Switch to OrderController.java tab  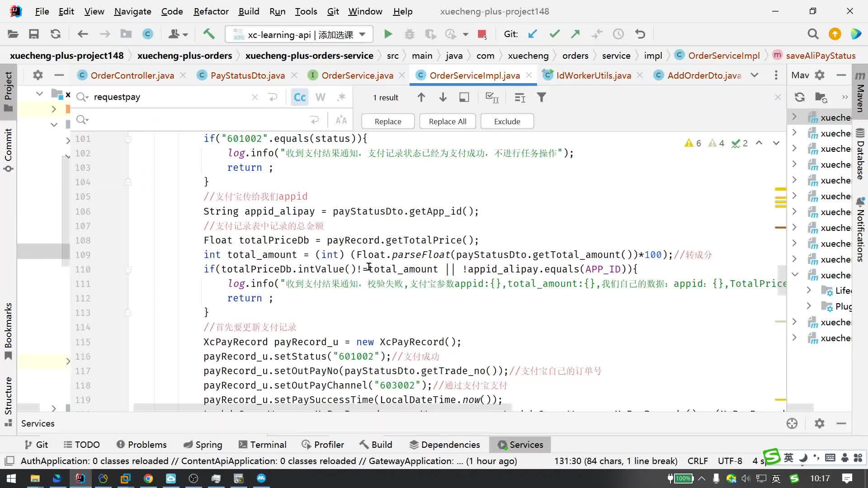(x=132, y=75)
